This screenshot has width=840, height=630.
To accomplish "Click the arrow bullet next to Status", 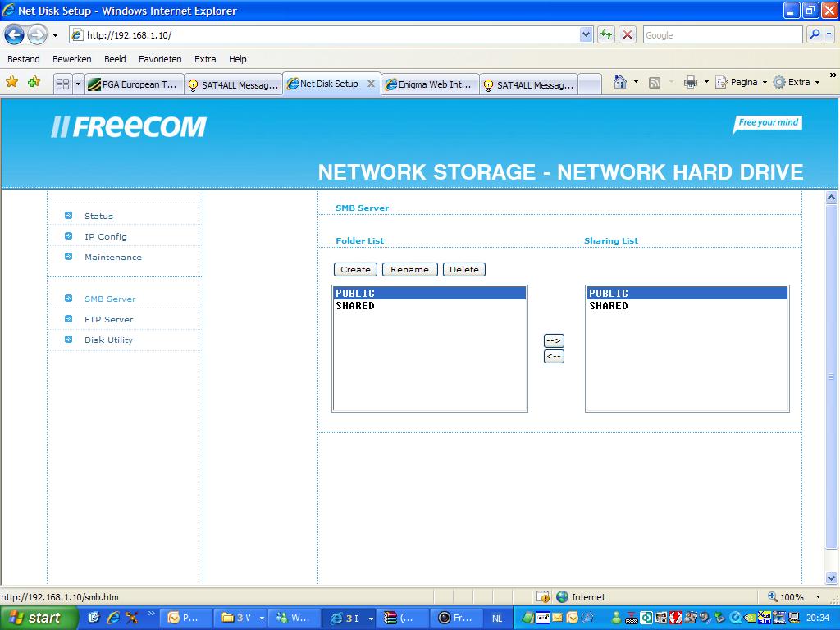I will point(69,216).
